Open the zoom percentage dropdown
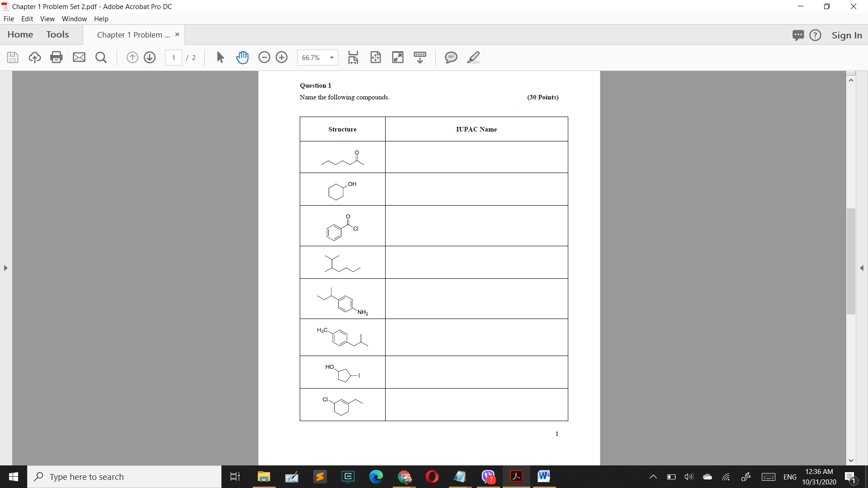The height and width of the screenshot is (488, 868). pos(331,57)
